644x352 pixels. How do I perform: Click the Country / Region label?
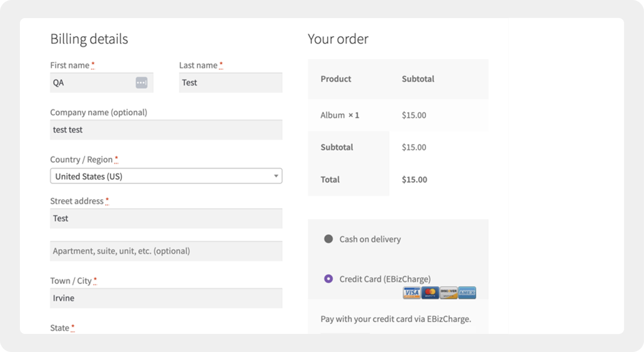point(81,159)
